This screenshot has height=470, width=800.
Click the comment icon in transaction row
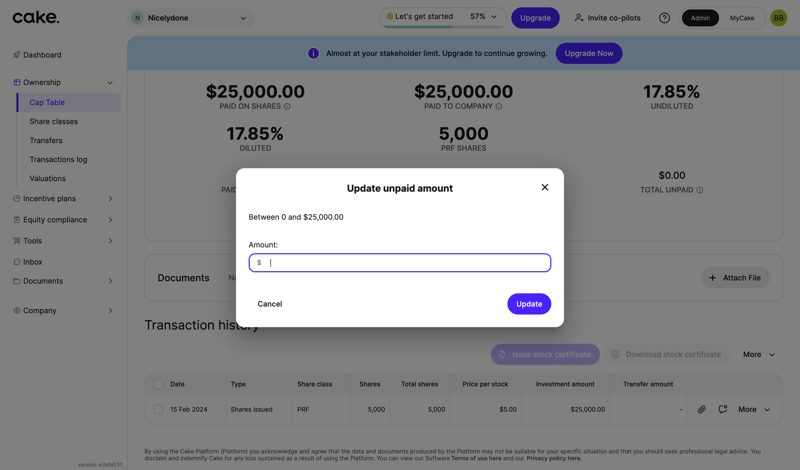pos(723,409)
